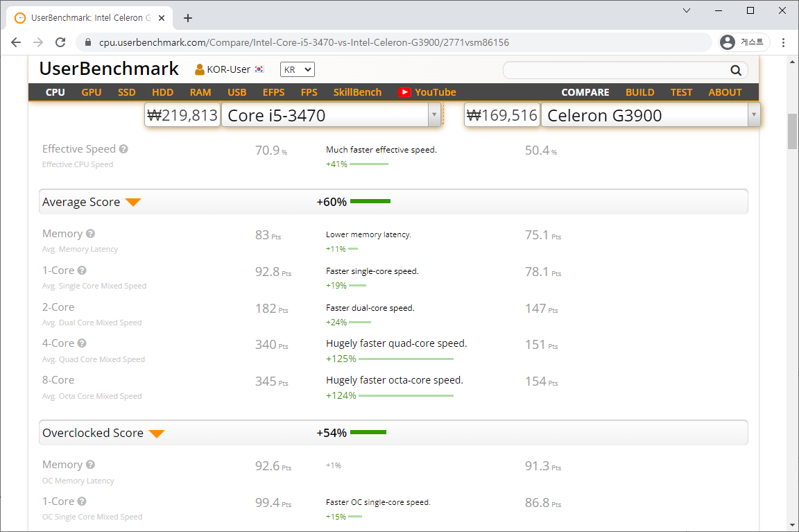Click the search magnifier icon
This screenshot has width=799, height=532.
coord(736,70)
